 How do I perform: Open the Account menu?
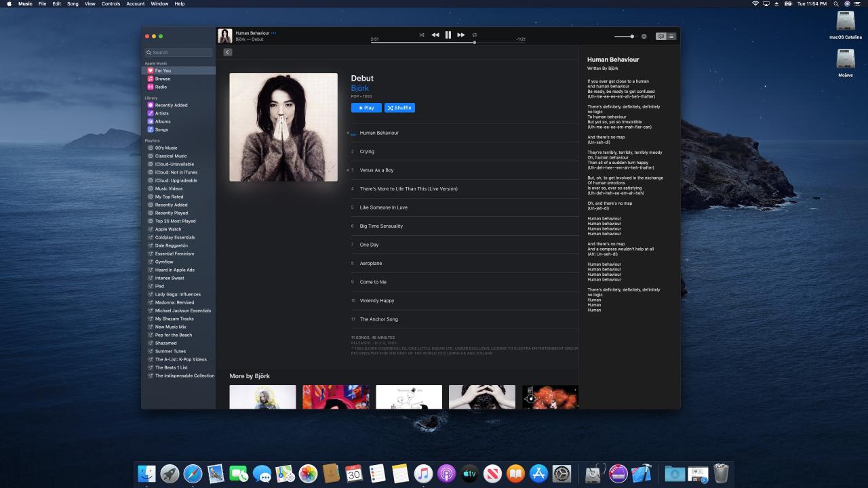coord(136,3)
